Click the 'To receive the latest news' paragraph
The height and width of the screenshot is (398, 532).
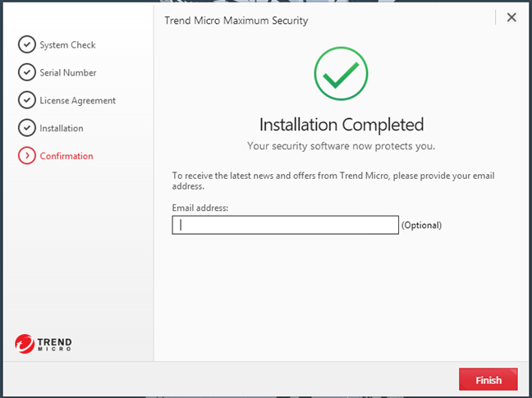[x=333, y=181]
